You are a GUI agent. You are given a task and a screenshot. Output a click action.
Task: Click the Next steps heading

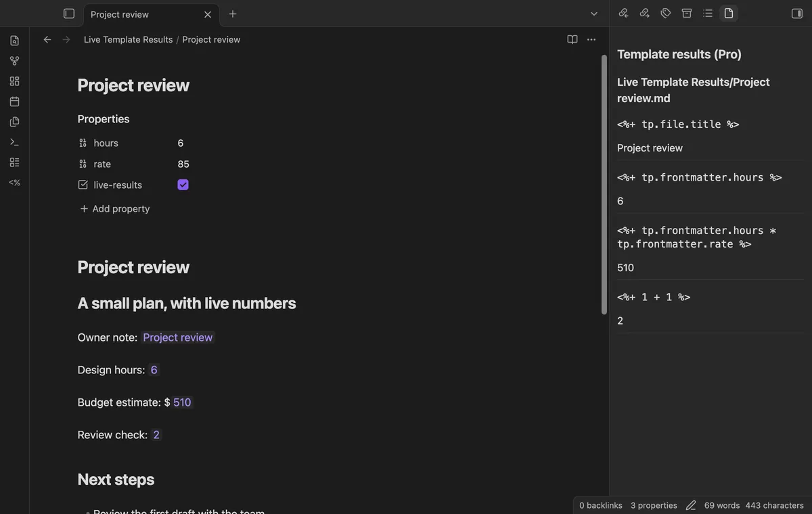[x=116, y=480]
